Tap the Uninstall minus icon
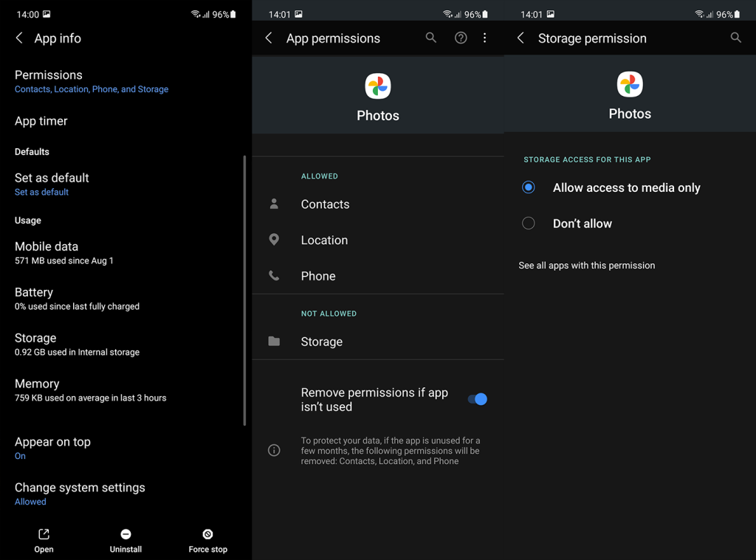The image size is (756, 560). (x=126, y=534)
